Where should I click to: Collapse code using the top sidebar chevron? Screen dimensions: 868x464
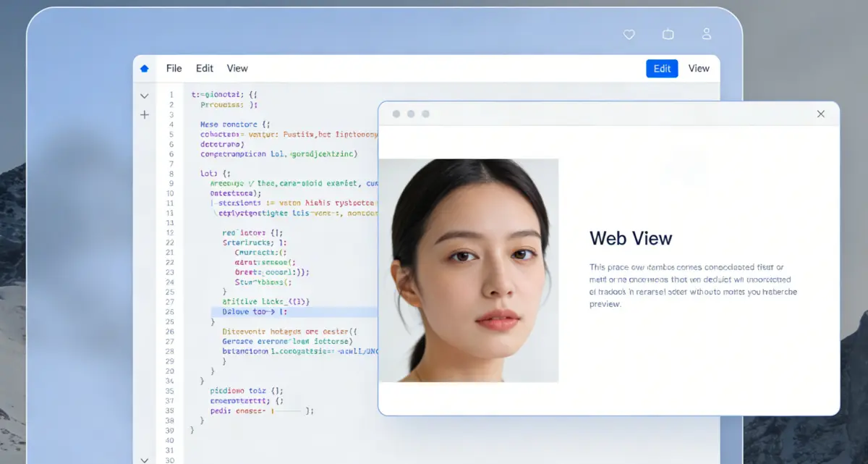click(x=144, y=95)
